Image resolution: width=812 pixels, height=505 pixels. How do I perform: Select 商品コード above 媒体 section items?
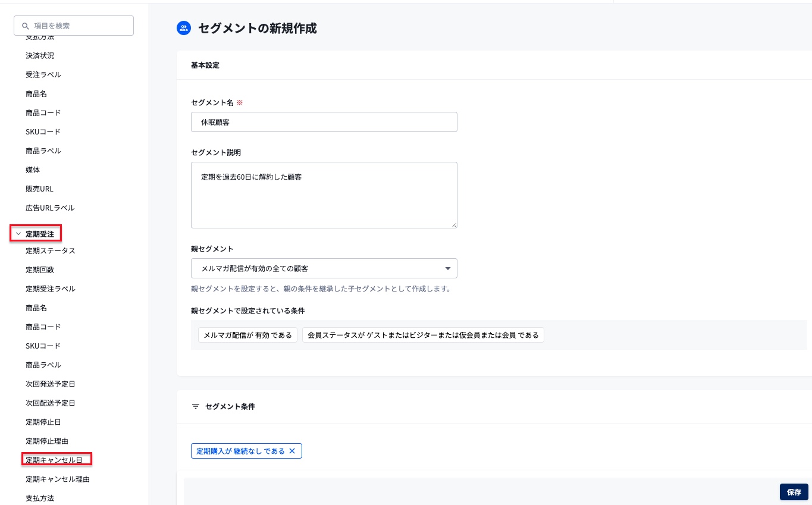(x=43, y=113)
